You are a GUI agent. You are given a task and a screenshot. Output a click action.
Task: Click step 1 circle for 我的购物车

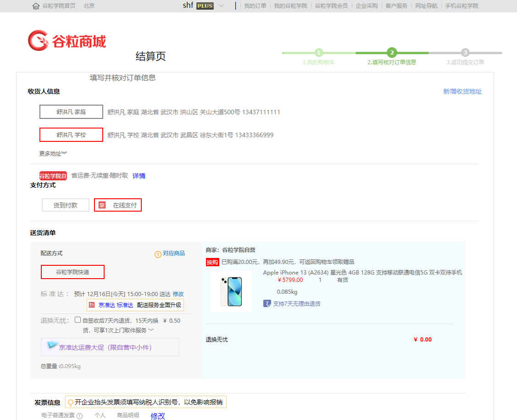(318, 52)
